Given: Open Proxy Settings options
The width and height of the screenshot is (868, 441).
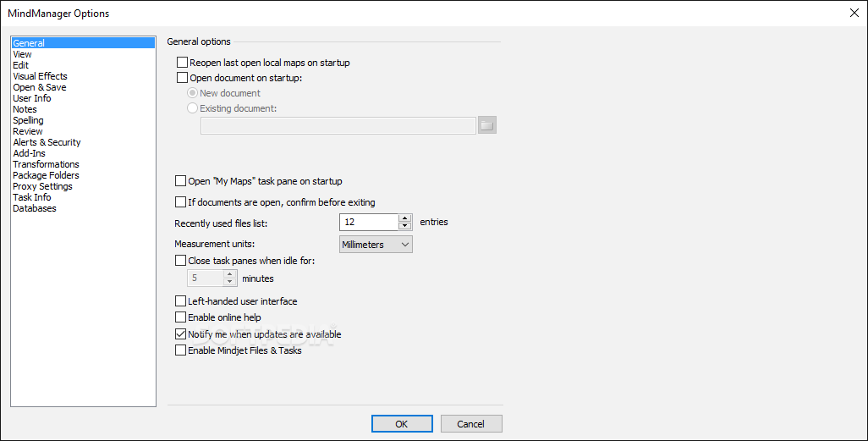Looking at the screenshot, I should click(x=84, y=186).
